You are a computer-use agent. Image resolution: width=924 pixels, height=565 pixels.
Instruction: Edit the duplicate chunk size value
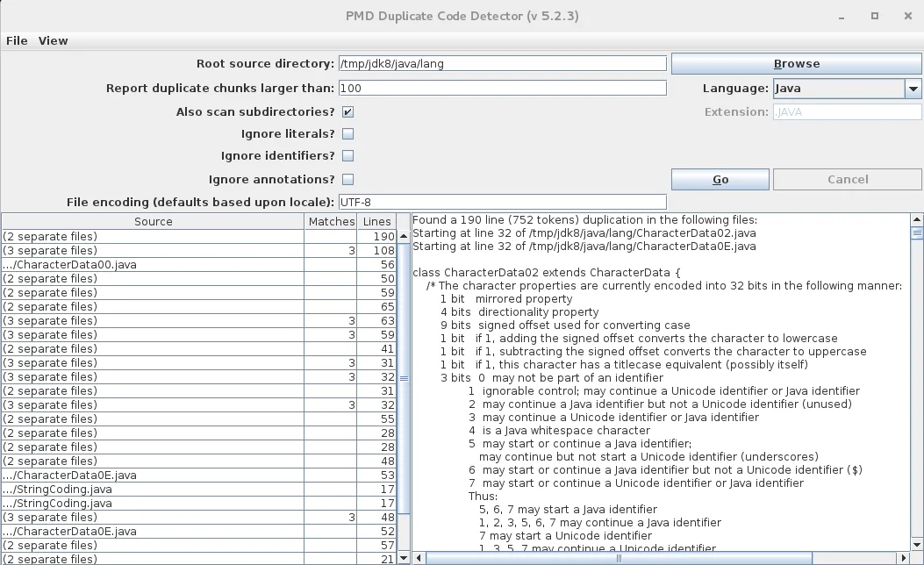pyautogui.click(x=500, y=88)
